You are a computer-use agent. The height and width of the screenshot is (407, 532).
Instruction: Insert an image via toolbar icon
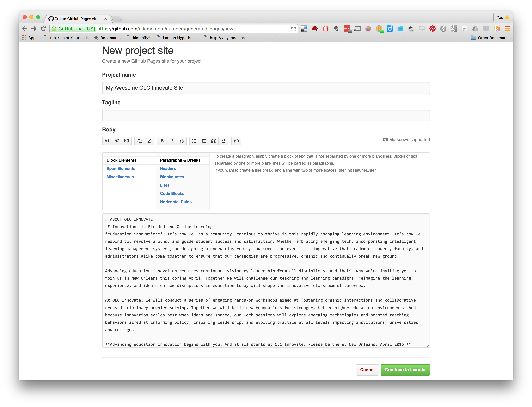pos(149,141)
